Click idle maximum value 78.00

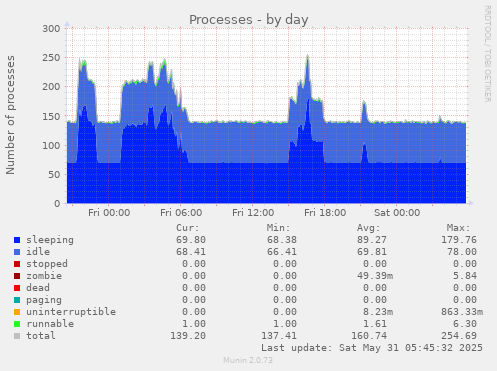(x=462, y=252)
